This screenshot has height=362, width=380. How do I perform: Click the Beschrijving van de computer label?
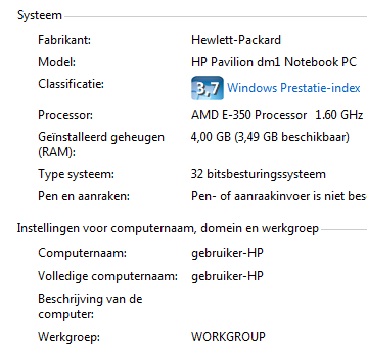90,306
